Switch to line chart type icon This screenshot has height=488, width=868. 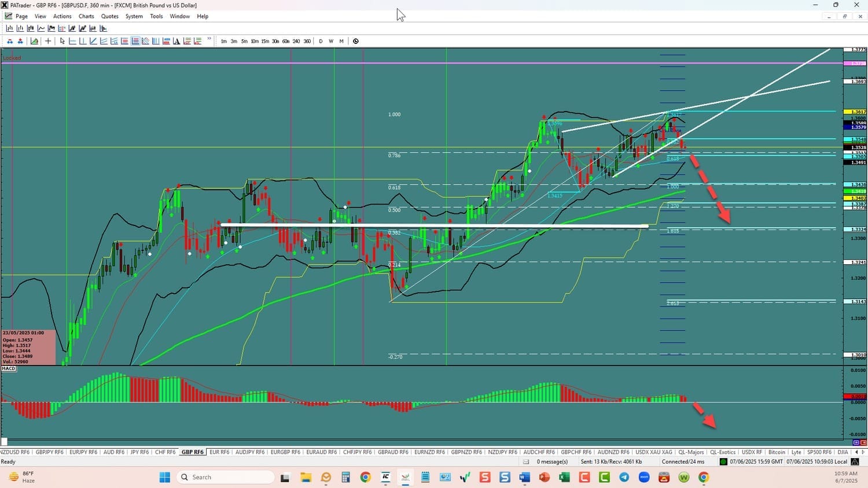(41, 28)
